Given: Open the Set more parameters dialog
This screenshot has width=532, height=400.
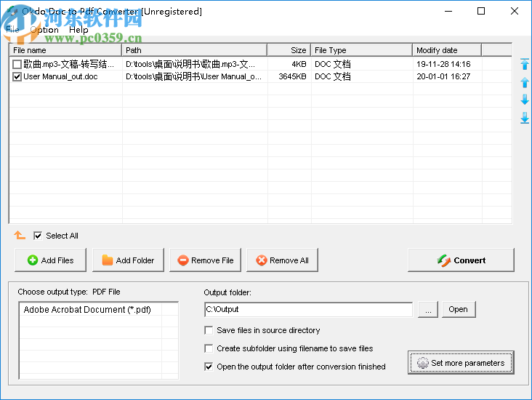Looking at the screenshot, I should (461, 363).
